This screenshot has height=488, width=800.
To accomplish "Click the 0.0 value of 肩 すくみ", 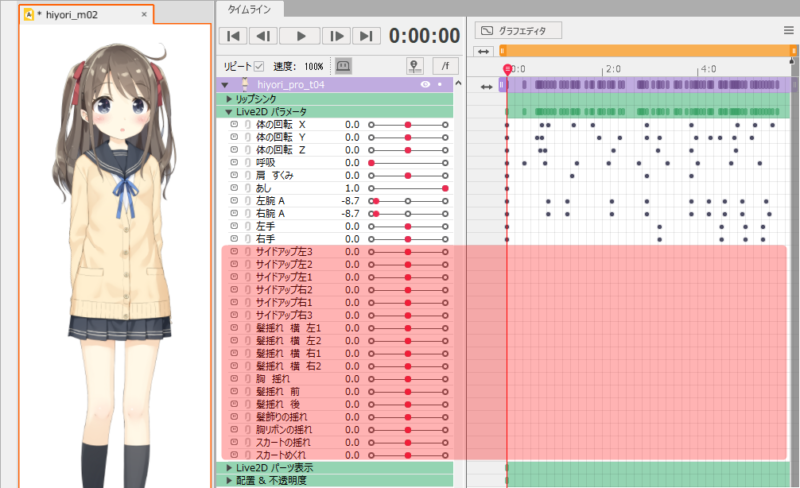I will [x=352, y=176].
